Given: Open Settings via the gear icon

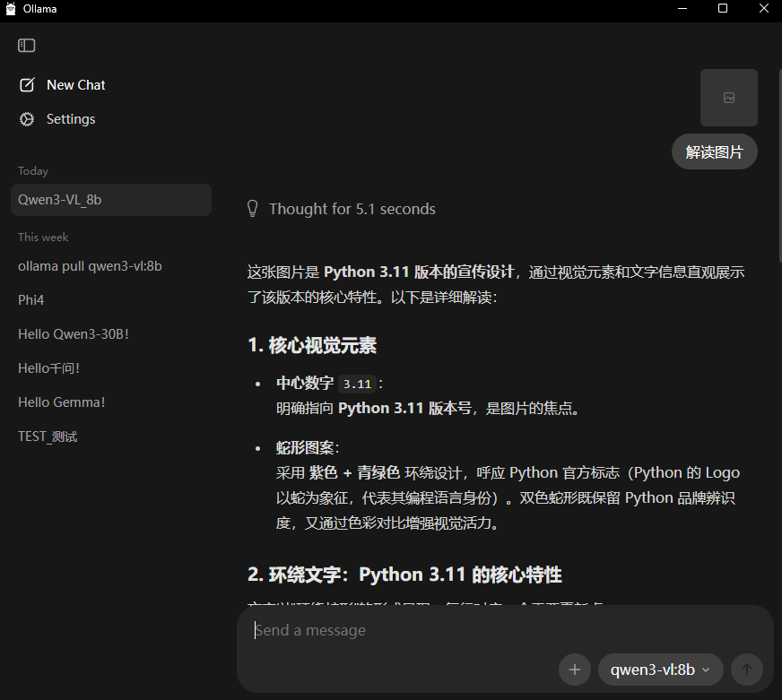Looking at the screenshot, I should tap(25, 118).
